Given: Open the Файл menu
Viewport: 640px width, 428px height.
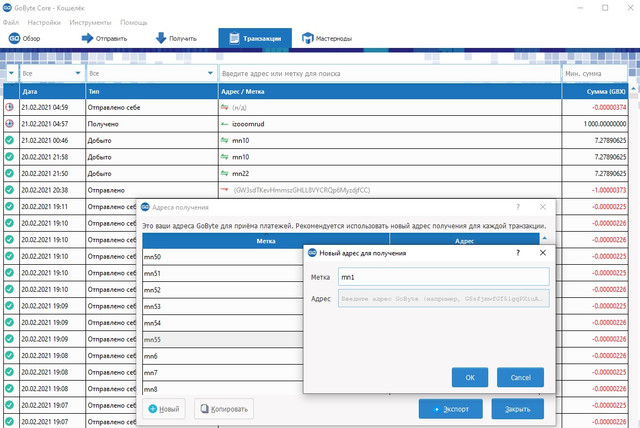Looking at the screenshot, I should pos(11,22).
